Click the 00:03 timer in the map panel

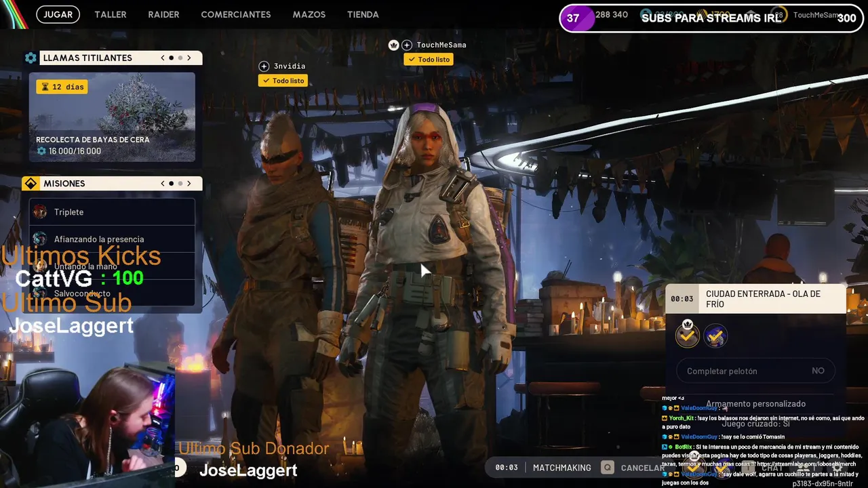(x=682, y=299)
